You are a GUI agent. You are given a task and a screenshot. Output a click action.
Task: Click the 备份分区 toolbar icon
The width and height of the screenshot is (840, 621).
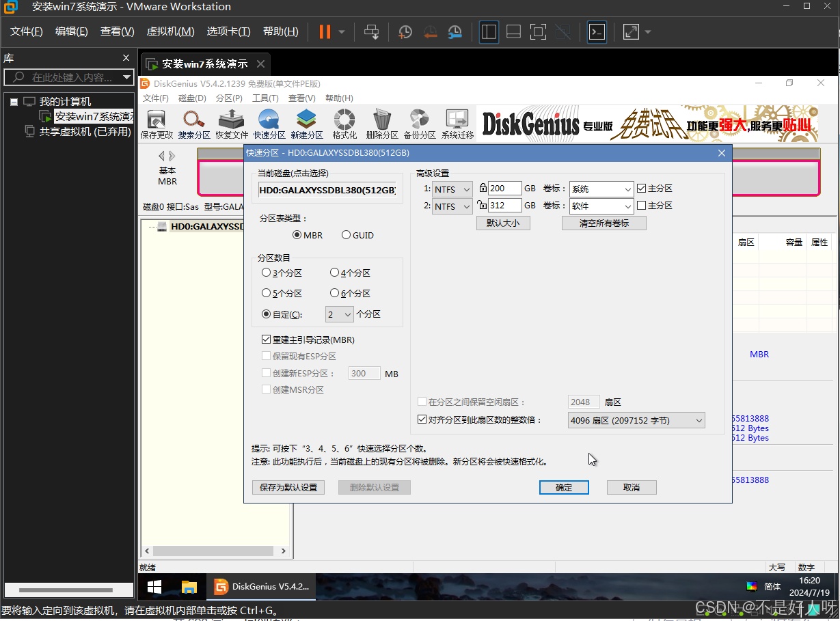(x=419, y=119)
